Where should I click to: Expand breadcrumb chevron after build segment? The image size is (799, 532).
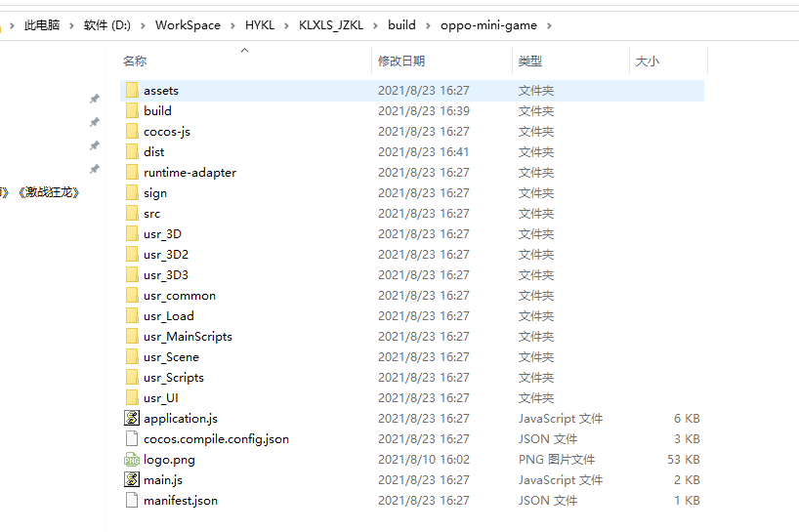(428, 25)
